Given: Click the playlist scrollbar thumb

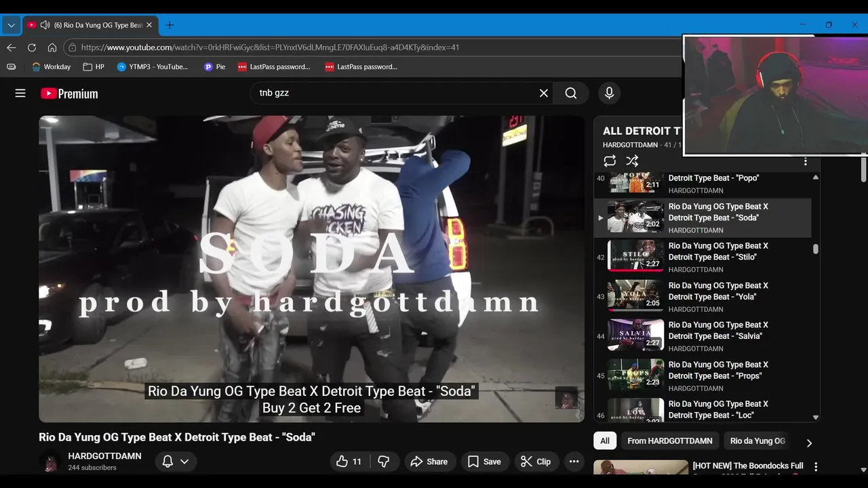Looking at the screenshot, I should coord(815,249).
